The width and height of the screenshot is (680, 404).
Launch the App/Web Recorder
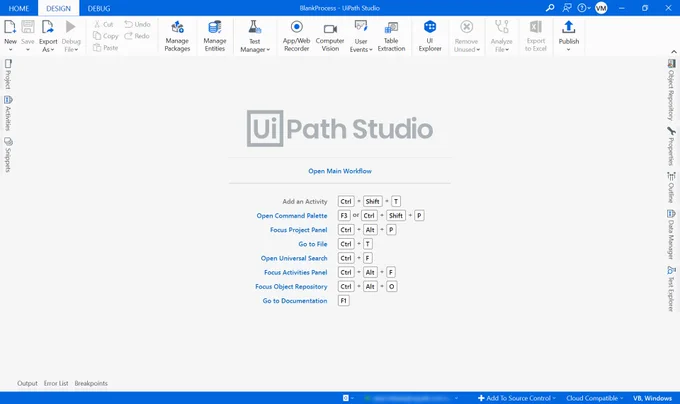click(297, 36)
